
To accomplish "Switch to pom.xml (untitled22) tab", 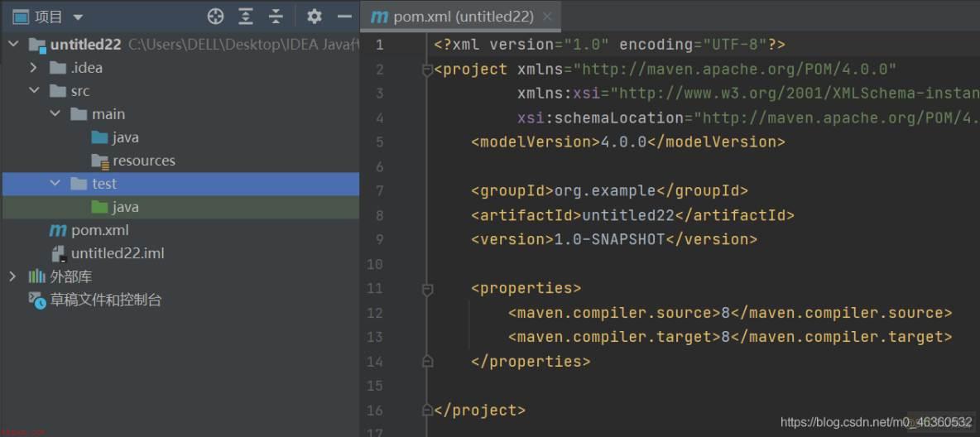I will pos(461,17).
